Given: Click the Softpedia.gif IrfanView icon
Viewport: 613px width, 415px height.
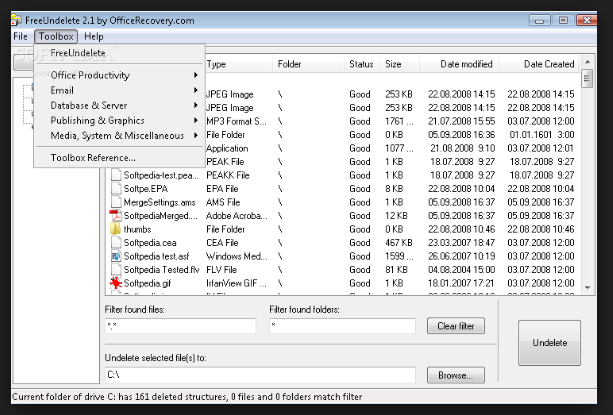Looking at the screenshot, I should pyautogui.click(x=116, y=283).
